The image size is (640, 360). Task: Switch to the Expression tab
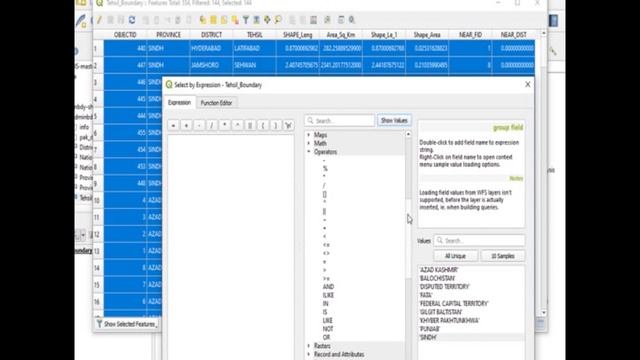point(179,102)
